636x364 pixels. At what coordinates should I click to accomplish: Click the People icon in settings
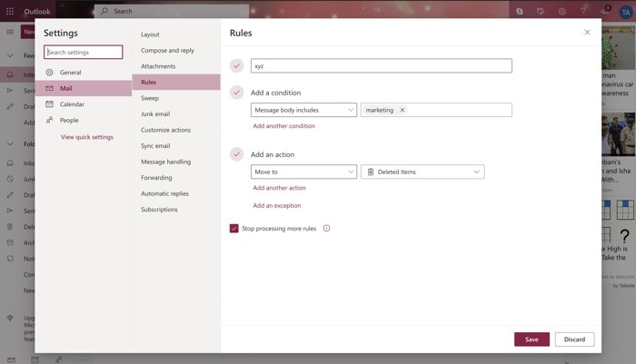pyautogui.click(x=49, y=120)
